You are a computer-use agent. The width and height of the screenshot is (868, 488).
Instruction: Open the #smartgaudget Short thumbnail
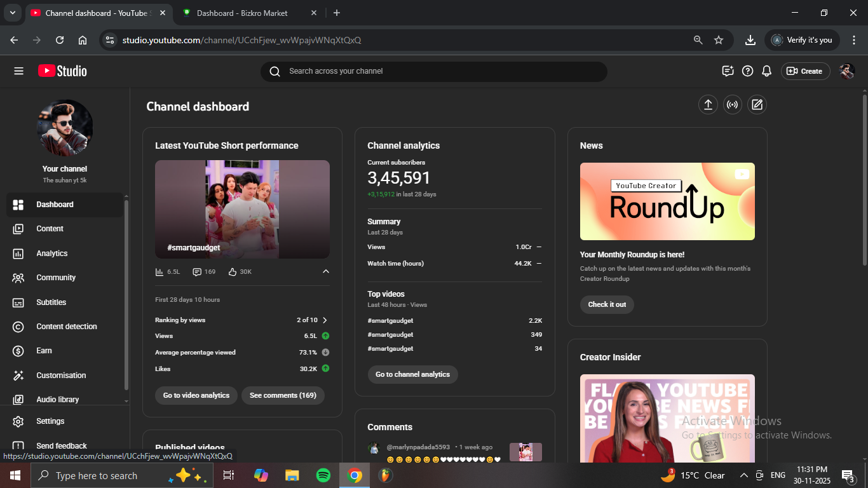coord(242,209)
